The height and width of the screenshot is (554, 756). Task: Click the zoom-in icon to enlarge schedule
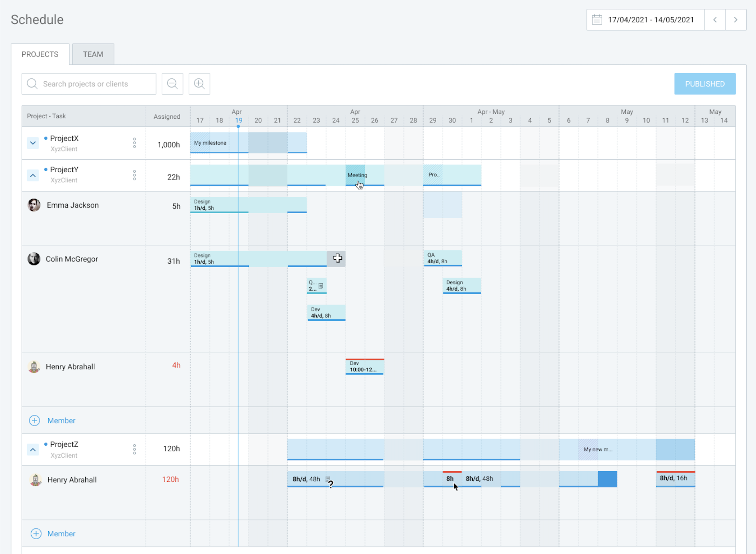[199, 84]
